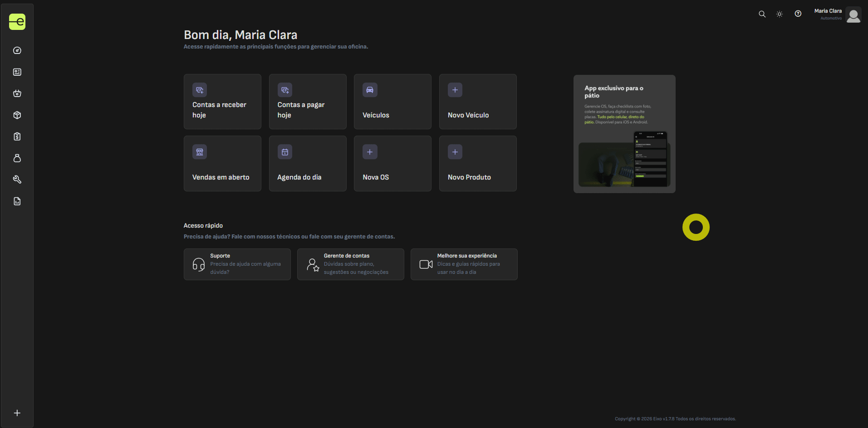Click the shopping basket sidebar icon
The image size is (868, 428).
pyautogui.click(x=17, y=93)
